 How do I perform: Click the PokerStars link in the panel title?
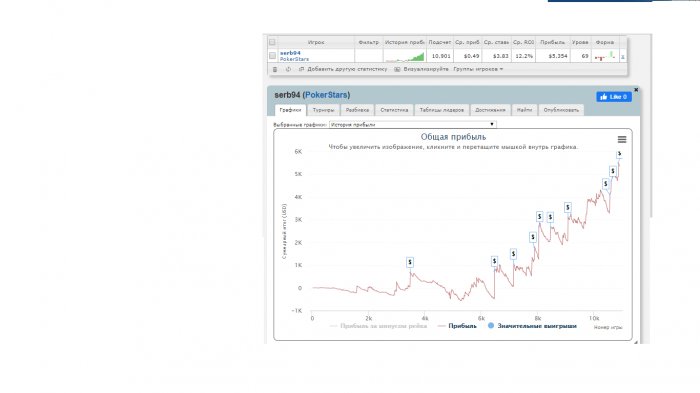[326, 95]
